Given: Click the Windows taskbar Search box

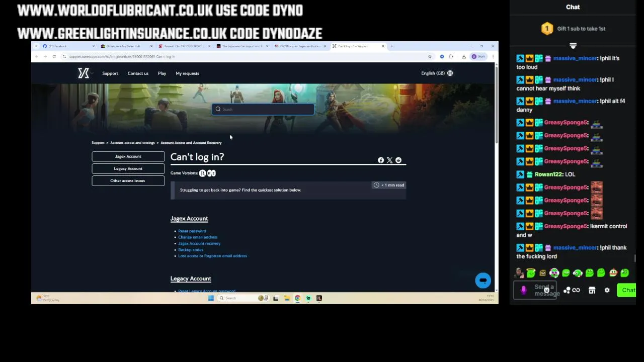Looking at the screenshot, I should click(243, 298).
